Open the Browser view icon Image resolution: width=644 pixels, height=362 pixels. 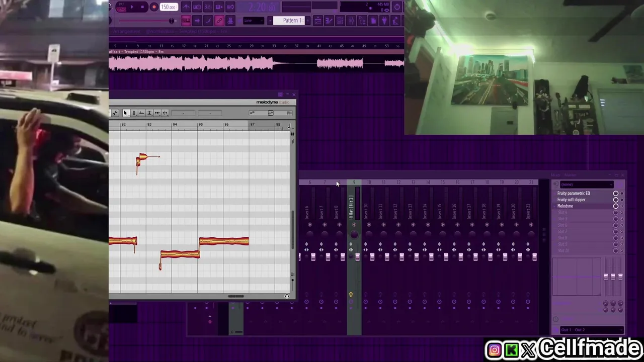point(362,21)
